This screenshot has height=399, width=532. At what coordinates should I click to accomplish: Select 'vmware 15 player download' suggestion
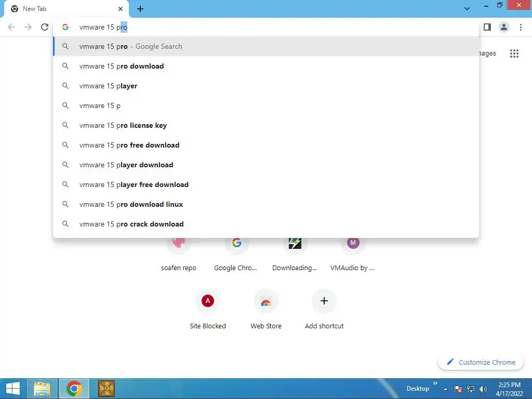point(266,165)
